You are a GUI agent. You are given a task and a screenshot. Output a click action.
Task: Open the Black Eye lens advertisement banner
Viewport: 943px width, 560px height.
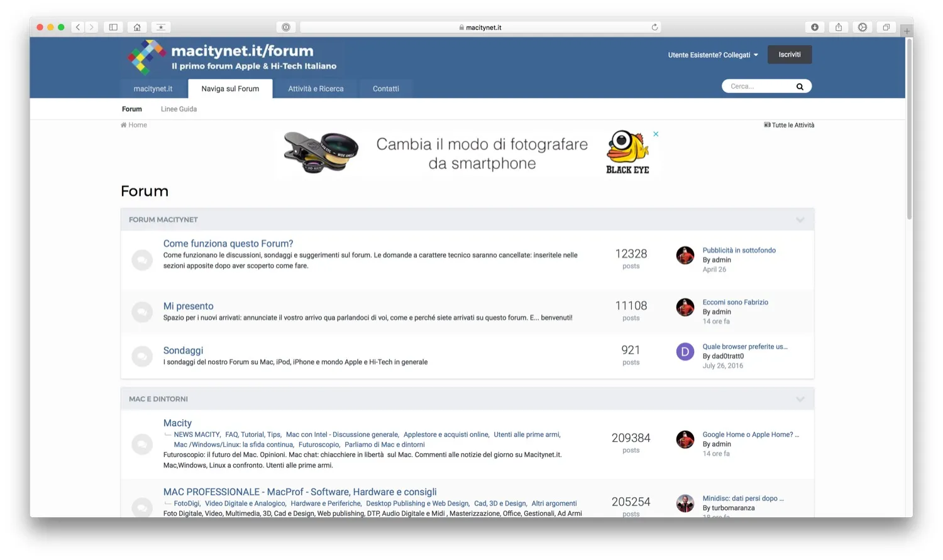click(x=467, y=153)
